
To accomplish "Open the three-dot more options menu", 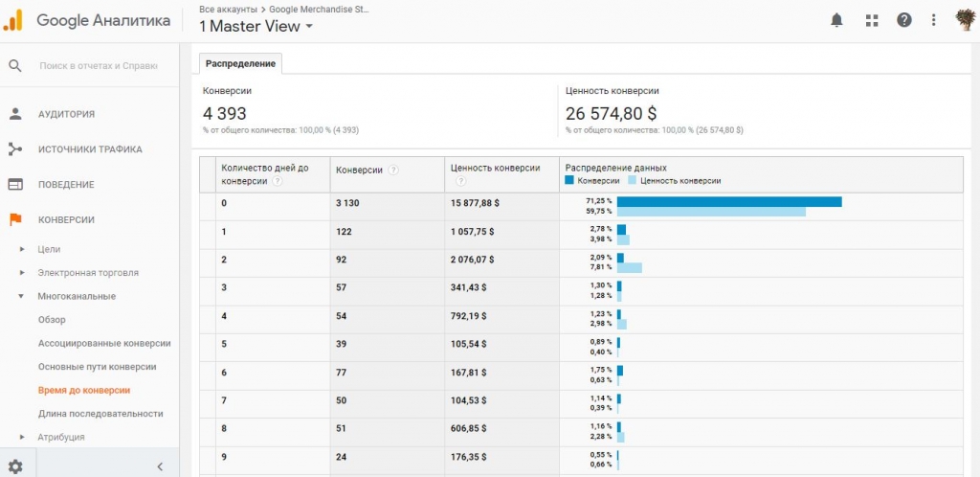I will click(x=934, y=20).
